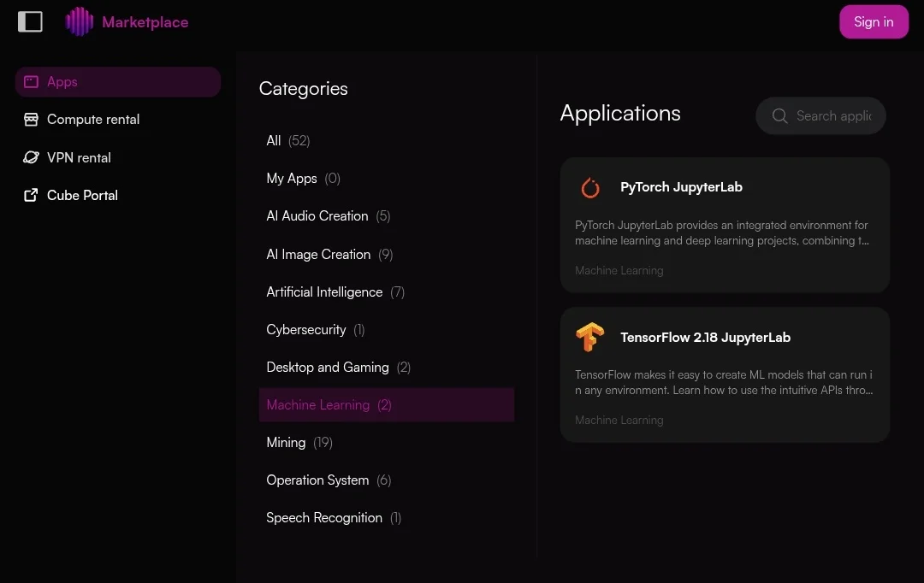Select the Speech Recognition category
This screenshot has width=924, height=583.
click(387, 518)
